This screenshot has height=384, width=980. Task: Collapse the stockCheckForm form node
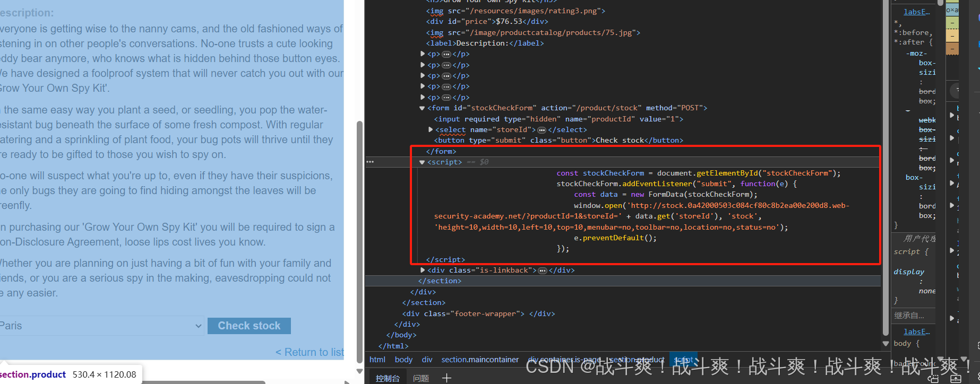pos(423,108)
